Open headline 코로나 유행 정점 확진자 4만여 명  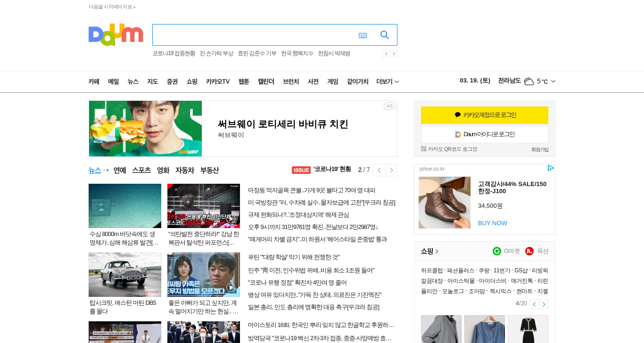pos(297,283)
